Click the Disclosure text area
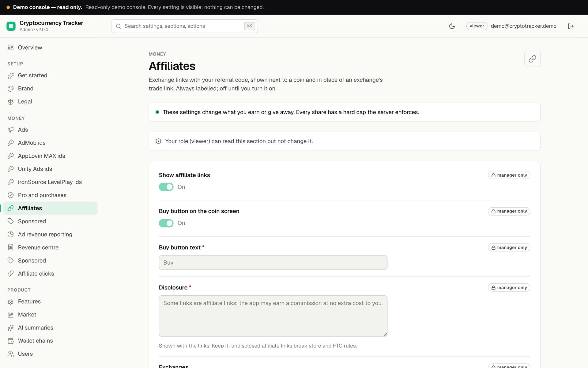 coord(273,316)
